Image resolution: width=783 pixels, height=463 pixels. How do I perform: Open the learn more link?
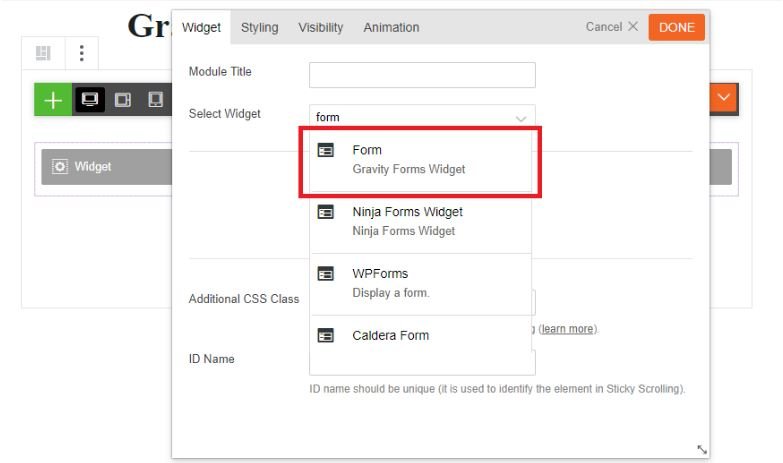click(568, 329)
